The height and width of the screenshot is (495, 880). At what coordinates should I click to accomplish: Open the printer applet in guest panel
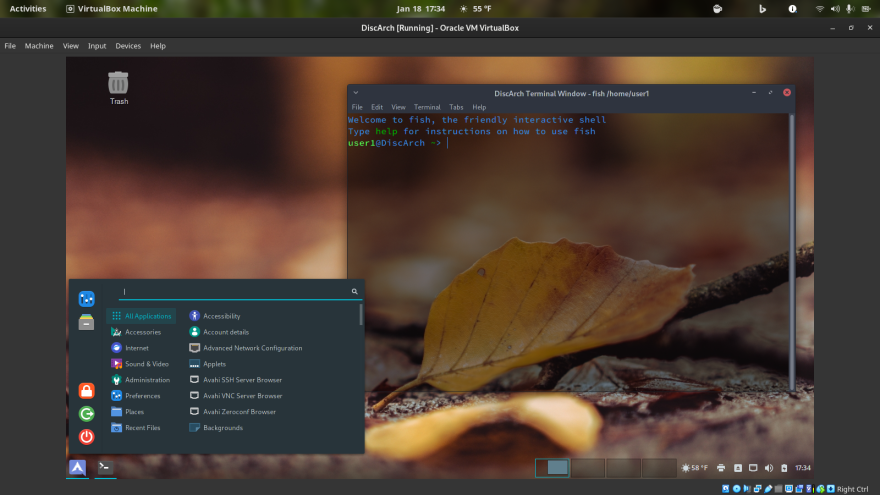coord(721,468)
